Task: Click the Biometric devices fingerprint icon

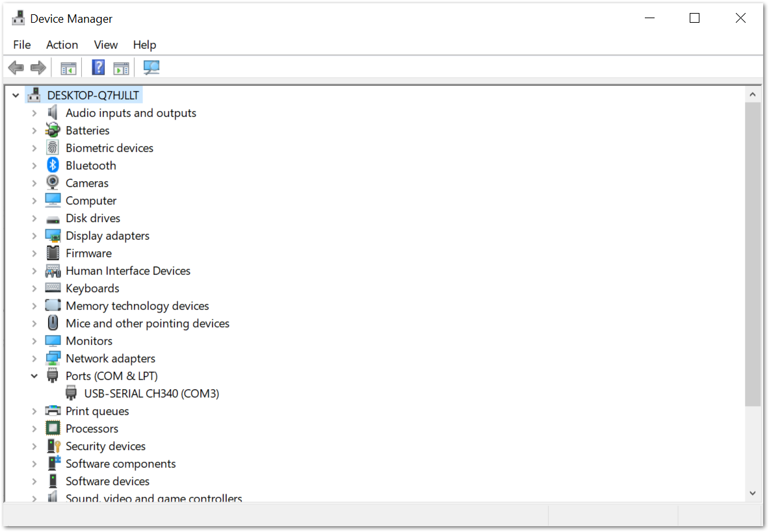Action: coord(53,148)
